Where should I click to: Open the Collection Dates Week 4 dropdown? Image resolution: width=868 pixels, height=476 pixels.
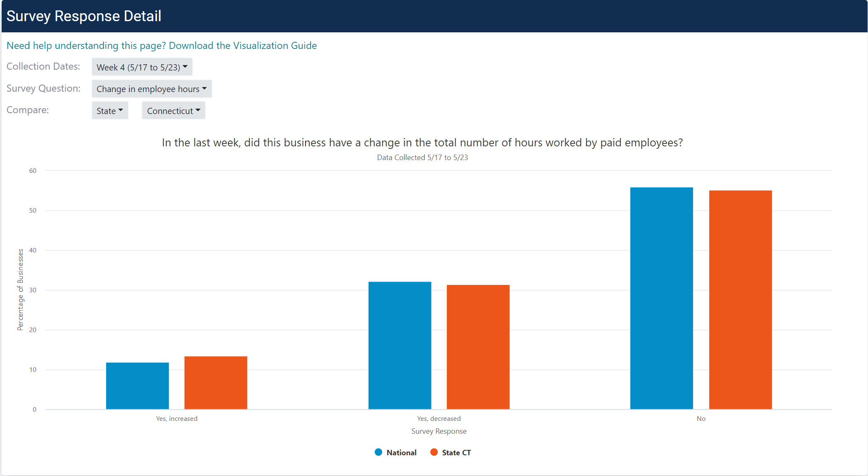[x=142, y=67]
